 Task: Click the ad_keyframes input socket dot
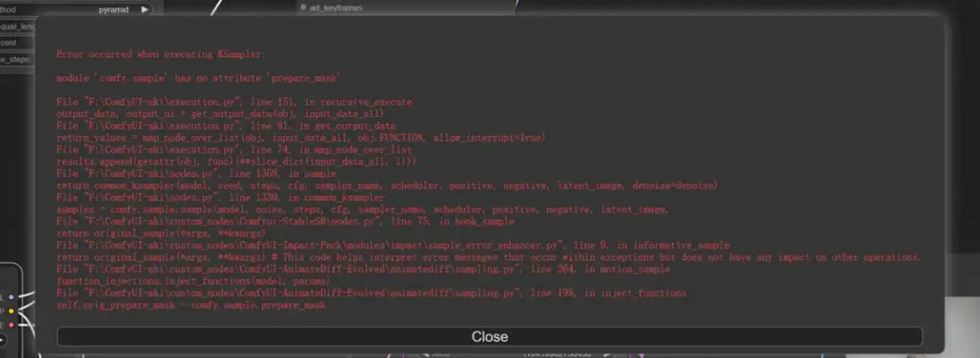303,7
